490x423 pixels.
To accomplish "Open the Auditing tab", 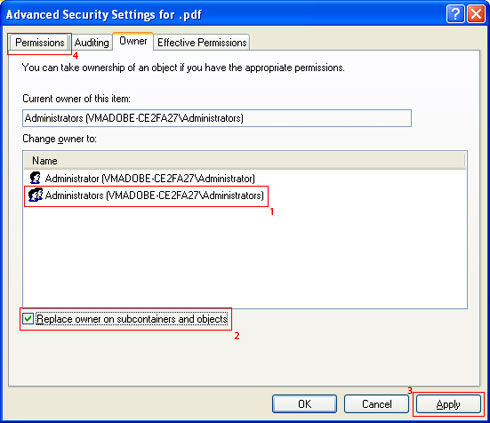I will tap(92, 43).
